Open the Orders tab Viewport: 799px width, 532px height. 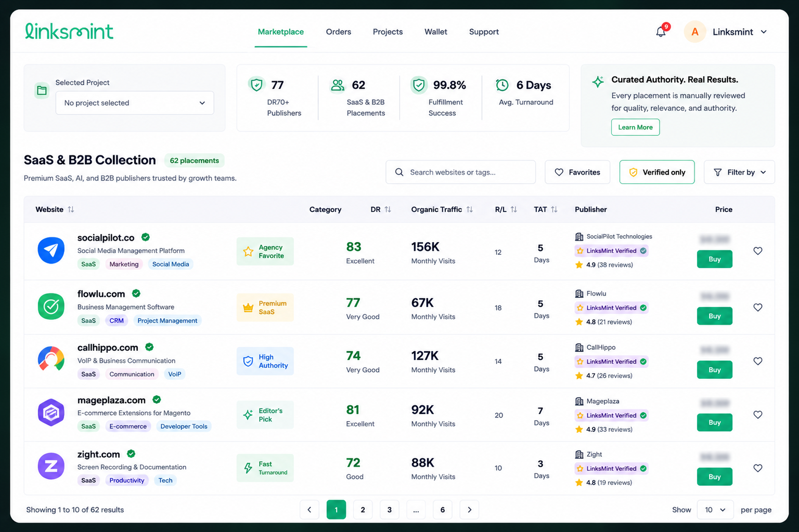[338, 32]
